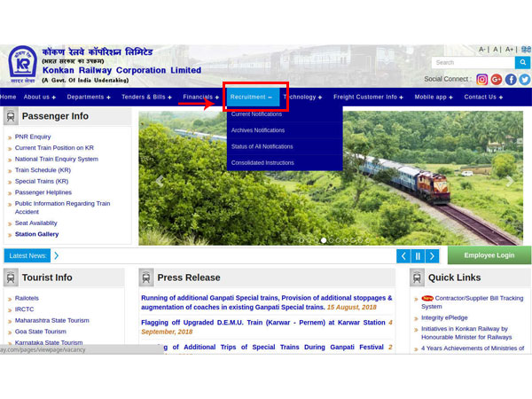Pause the latest news ticker
Viewport: 532px width, 399px height.
(x=418, y=256)
